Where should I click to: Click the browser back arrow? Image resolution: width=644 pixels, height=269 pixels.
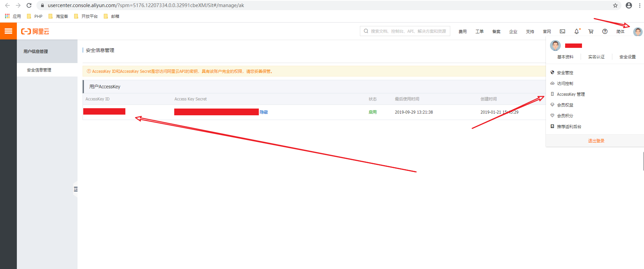tap(7, 5)
